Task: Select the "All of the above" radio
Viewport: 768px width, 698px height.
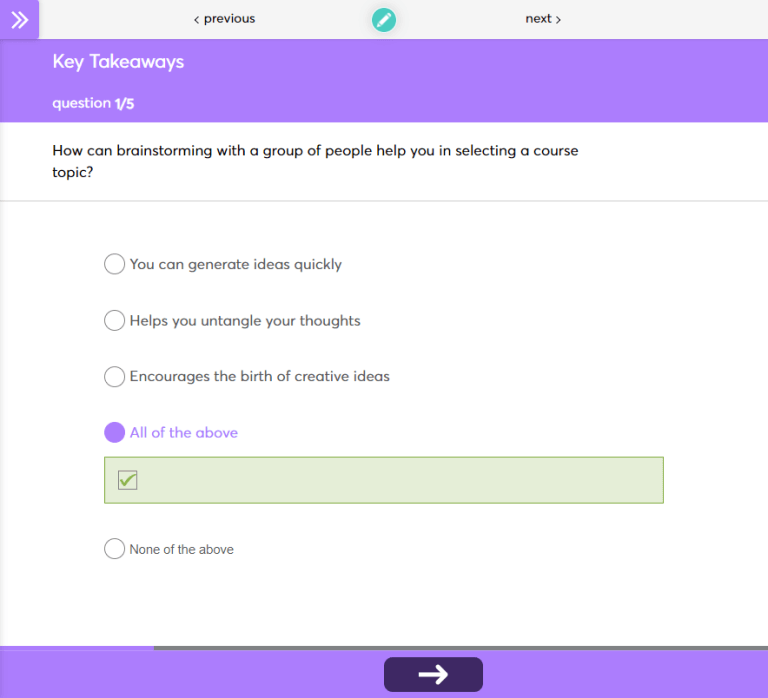Action: (x=115, y=432)
